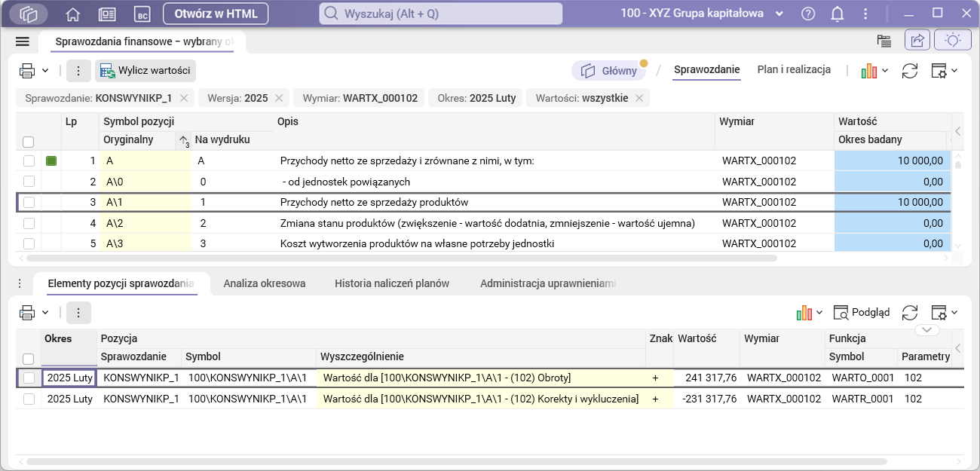The height and width of the screenshot is (471, 980).
Task: Click the home icon in title bar
Action: [73, 14]
